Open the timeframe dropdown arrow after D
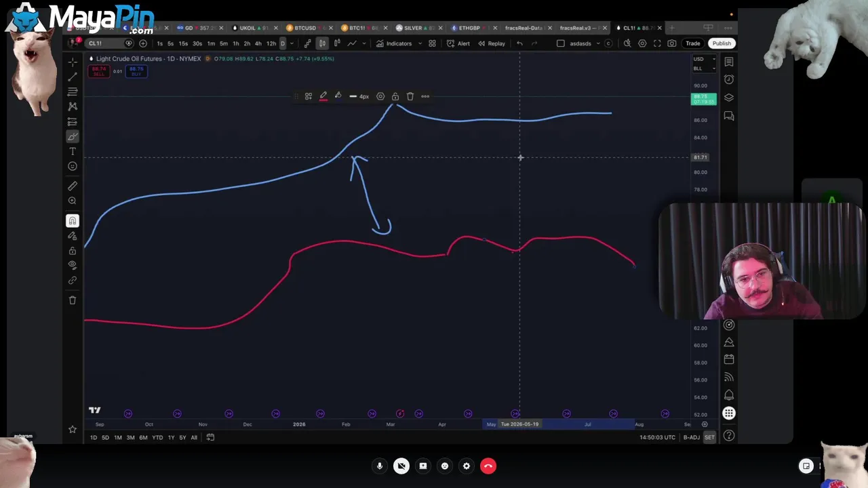Screen dimensions: 868x488 click(292, 43)
